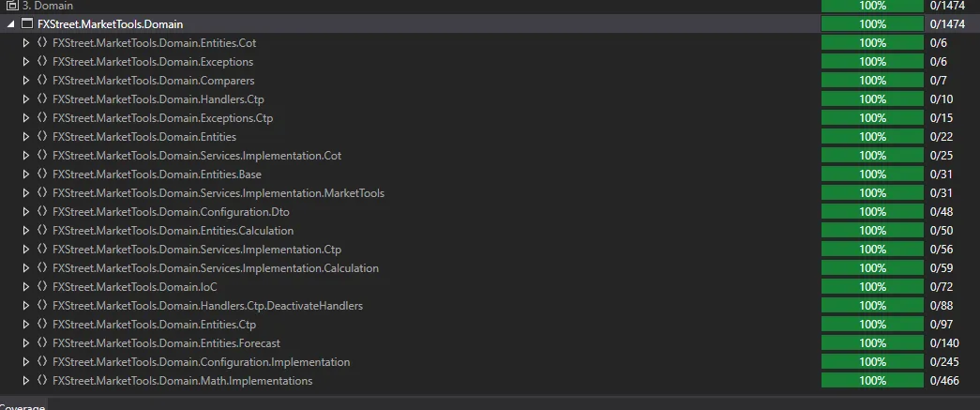Click namespace icon of Services.Implementation.MarketTools row
Viewport: 980px width, 410px height.
42,193
